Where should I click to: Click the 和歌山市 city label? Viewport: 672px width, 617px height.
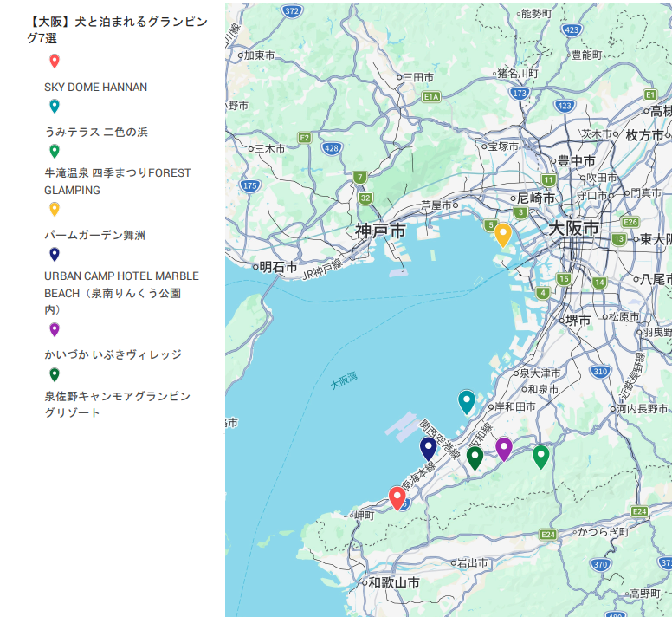pyautogui.click(x=394, y=582)
